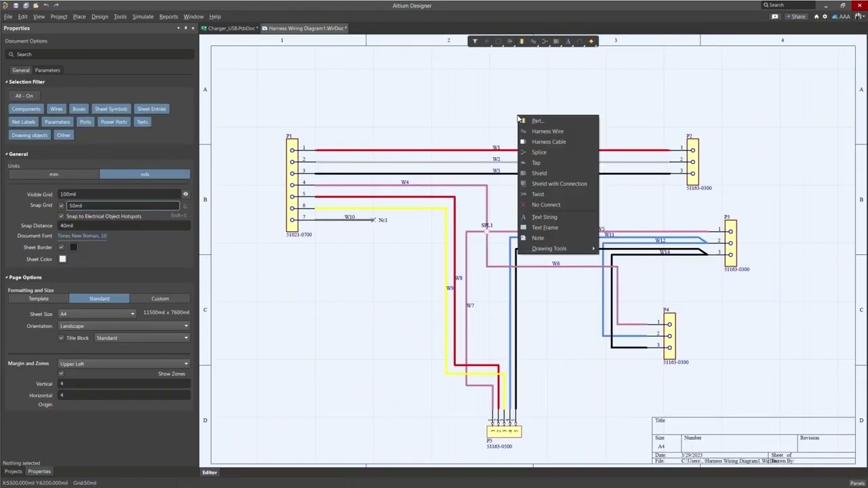Click the selection filter funnel icon
Image resolution: width=868 pixels, height=488 pixels.
[475, 41]
